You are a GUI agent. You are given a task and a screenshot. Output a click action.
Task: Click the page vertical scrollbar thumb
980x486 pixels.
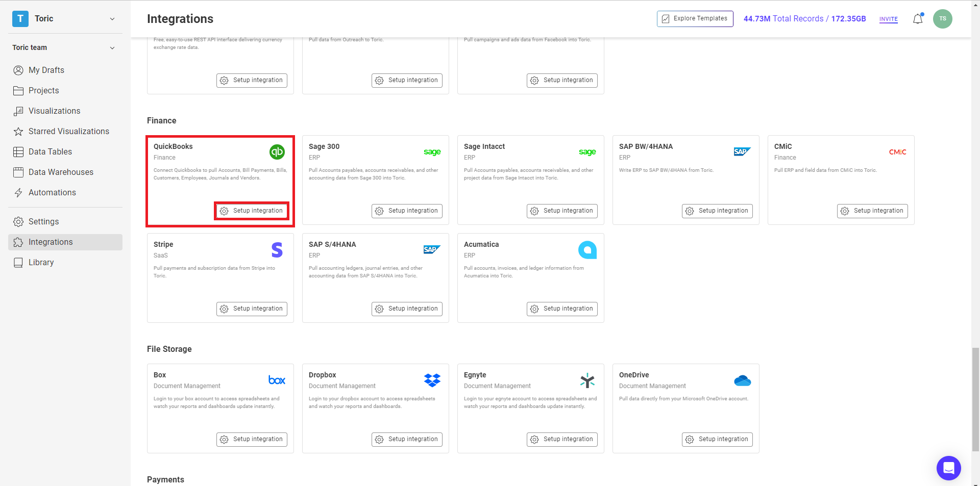[975, 400]
